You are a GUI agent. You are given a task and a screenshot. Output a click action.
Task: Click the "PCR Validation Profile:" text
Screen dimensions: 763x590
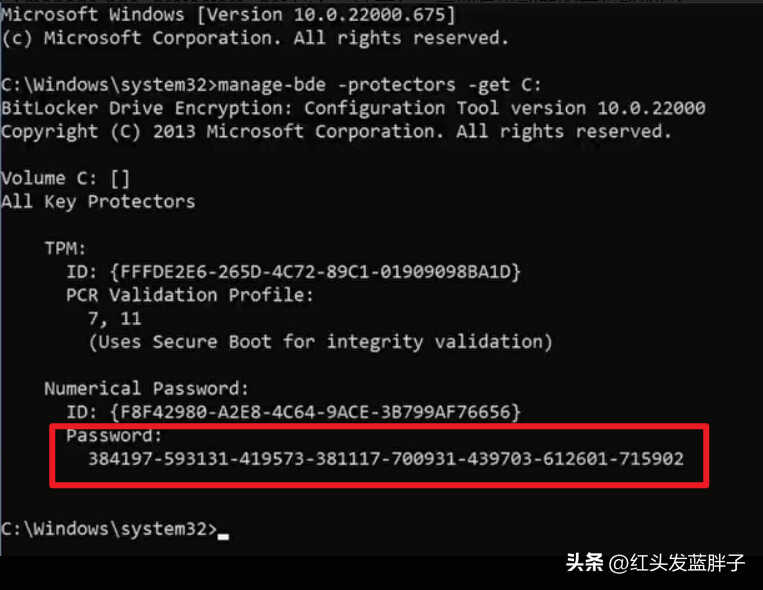coord(190,295)
